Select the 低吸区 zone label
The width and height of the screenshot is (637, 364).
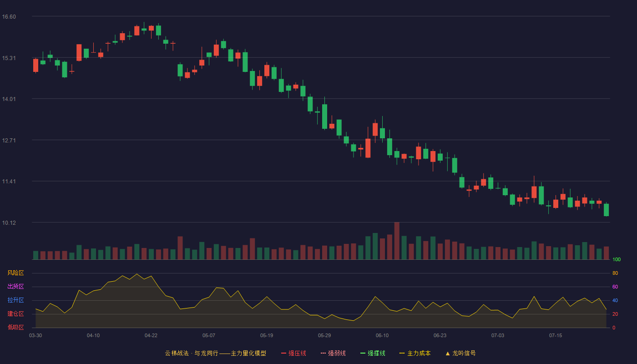click(x=15, y=327)
